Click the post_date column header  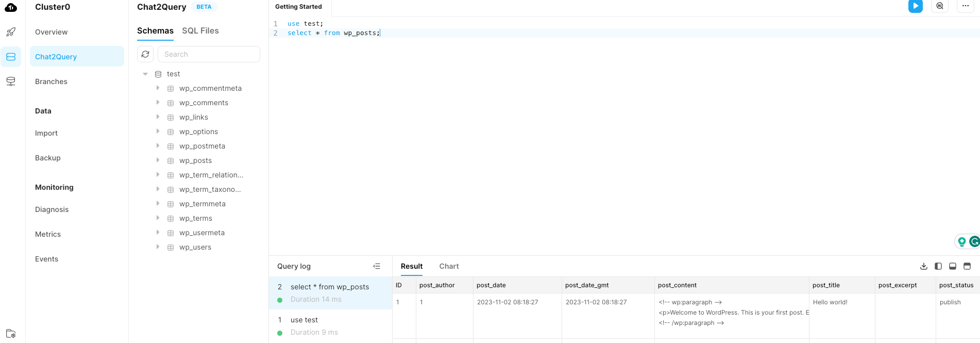(x=517, y=285)
